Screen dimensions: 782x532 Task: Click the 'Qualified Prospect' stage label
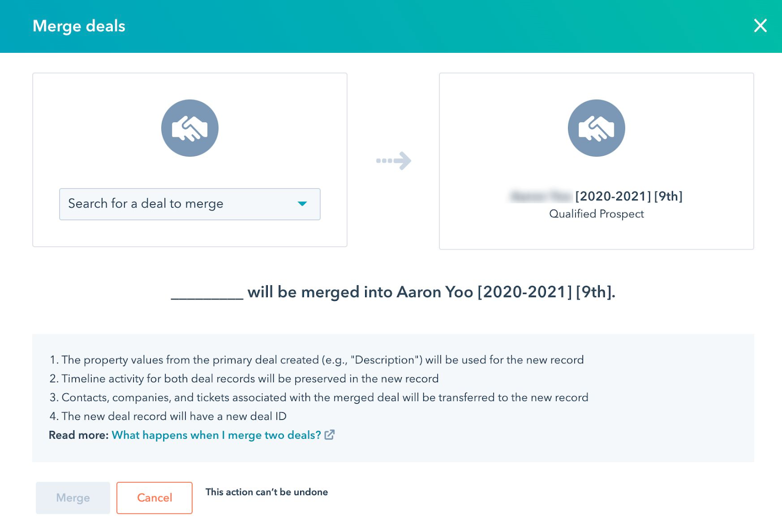tap(596, 214)
